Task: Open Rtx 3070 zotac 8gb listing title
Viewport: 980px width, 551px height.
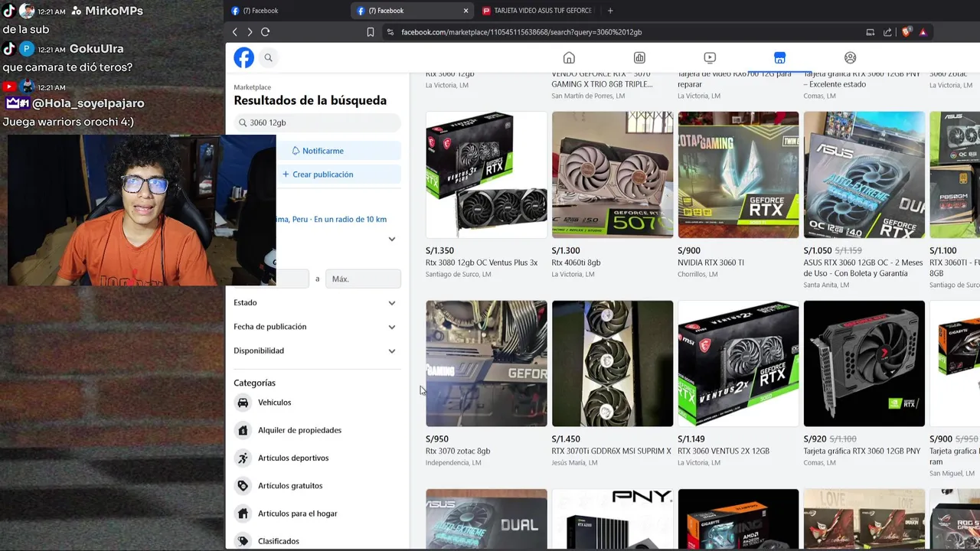Action: pos(458,451)
